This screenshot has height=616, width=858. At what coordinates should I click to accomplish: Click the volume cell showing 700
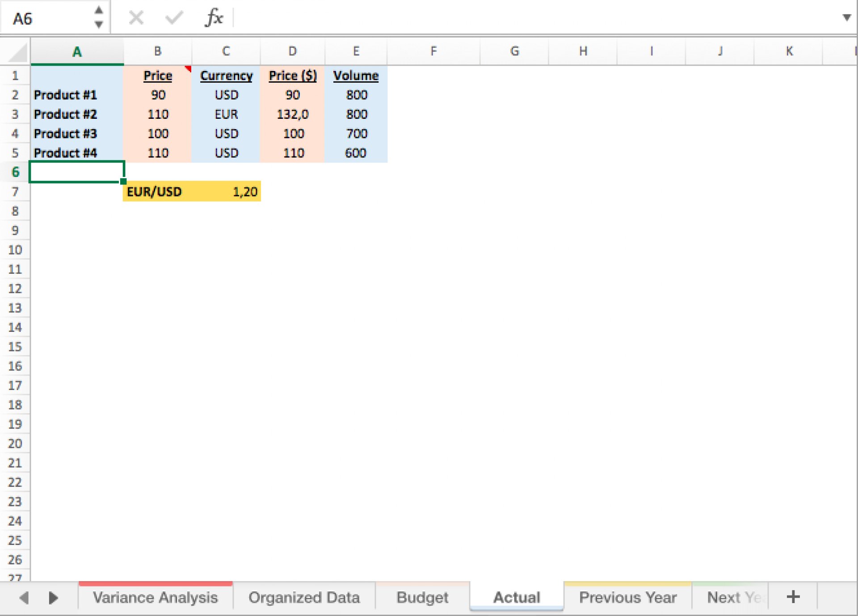356,134
